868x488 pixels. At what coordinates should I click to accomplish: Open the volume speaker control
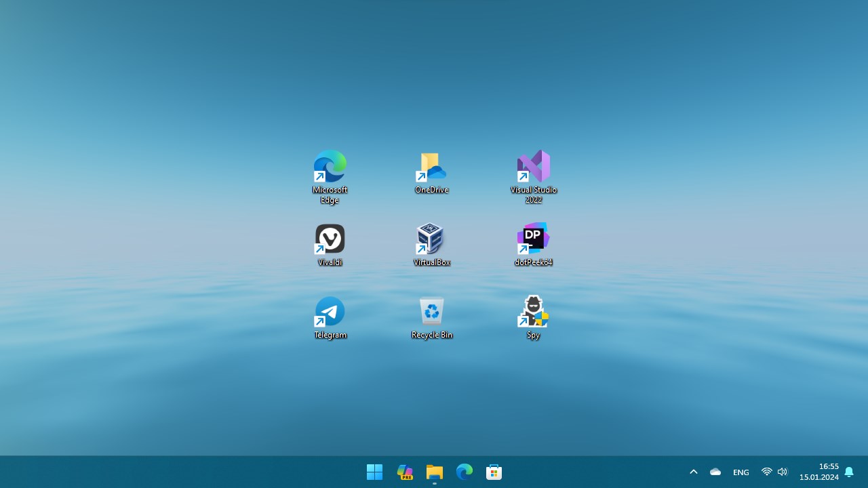783,472
